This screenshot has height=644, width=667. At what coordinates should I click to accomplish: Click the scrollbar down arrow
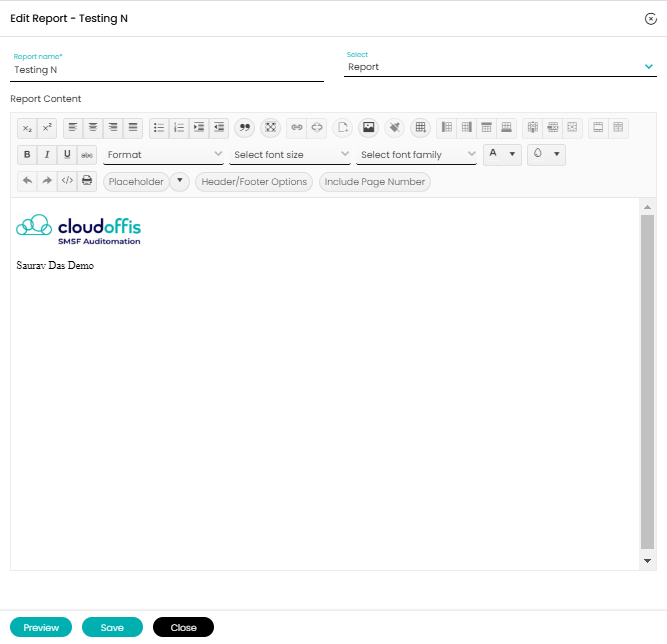tap(647, 561)
